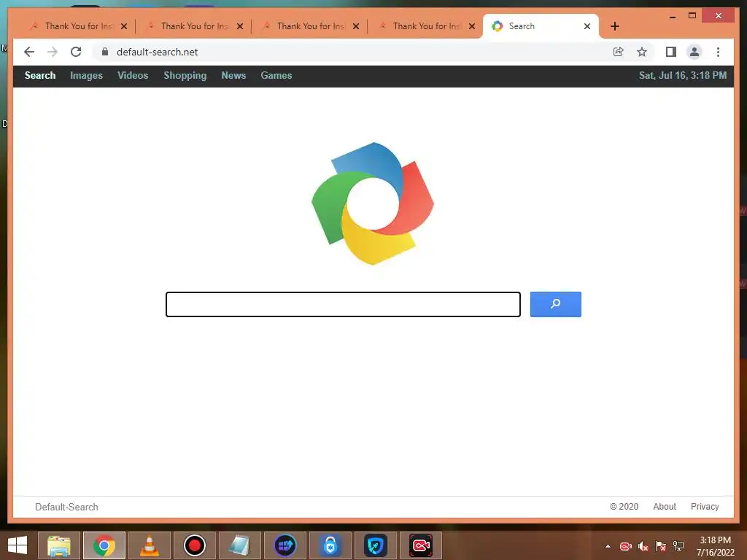
Task: Open the browser side panel icon
Action: (x=671, y=52)
